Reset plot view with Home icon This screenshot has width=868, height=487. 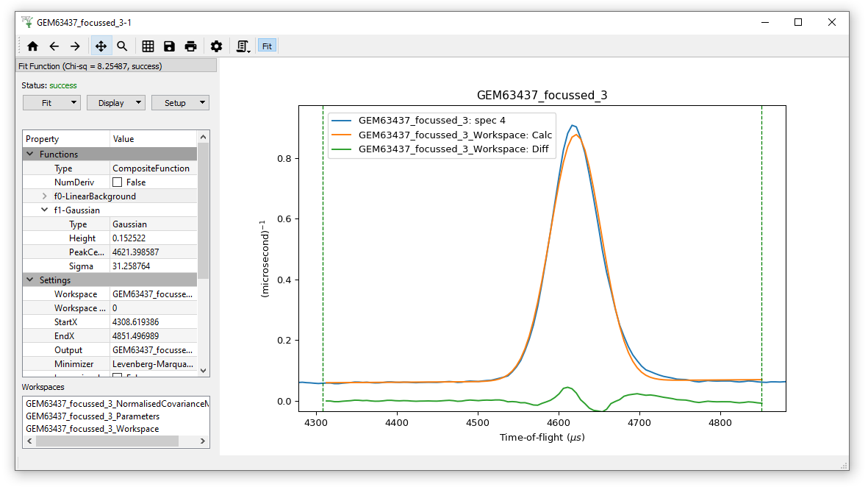(x=32, y=46)
